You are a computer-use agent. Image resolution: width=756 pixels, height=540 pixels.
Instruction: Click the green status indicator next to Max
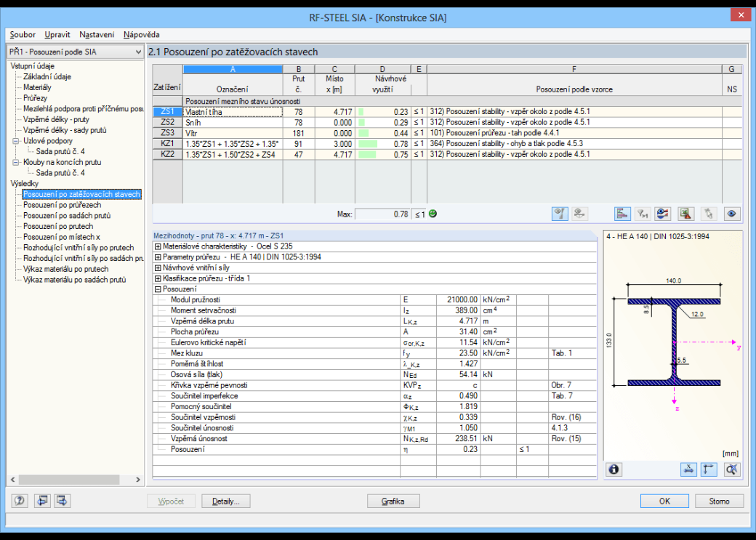433,214
